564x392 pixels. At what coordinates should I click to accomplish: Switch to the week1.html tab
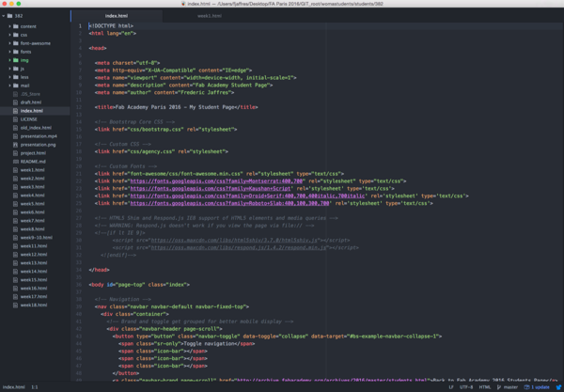[x=210, y=16]
